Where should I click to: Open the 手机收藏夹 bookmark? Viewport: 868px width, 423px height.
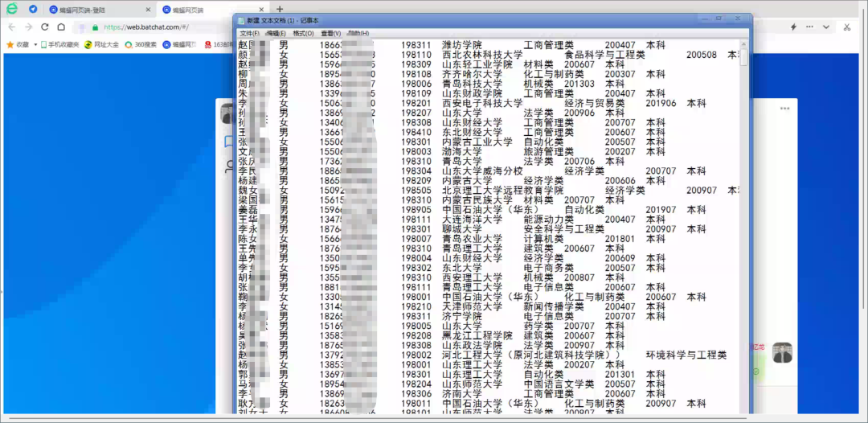pos(59,44)
